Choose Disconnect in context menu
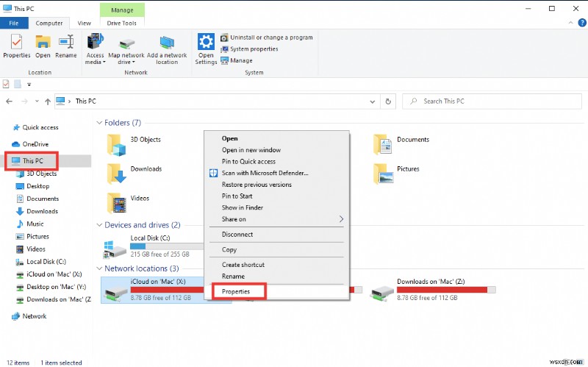The height and width of the screenshot is (367, 588). coord(237,235)
